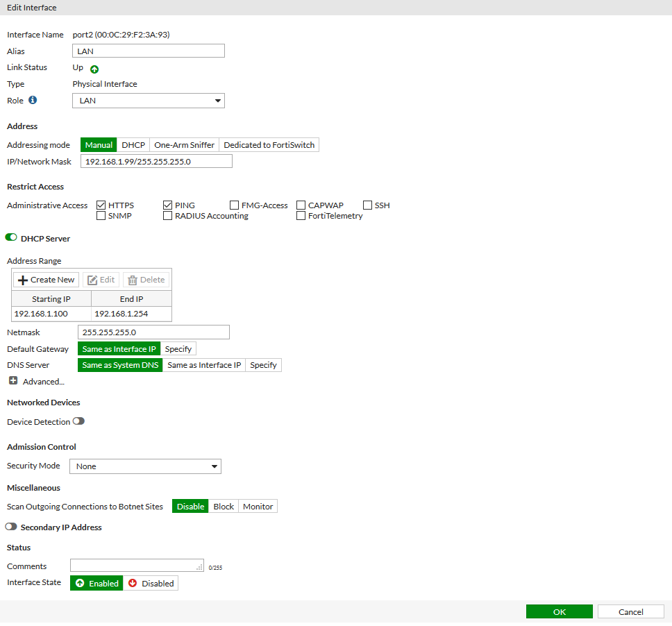The width and height of the screenshot is (672, 626).
Task: Click the Role info icon
Action: tap(33, 100)
